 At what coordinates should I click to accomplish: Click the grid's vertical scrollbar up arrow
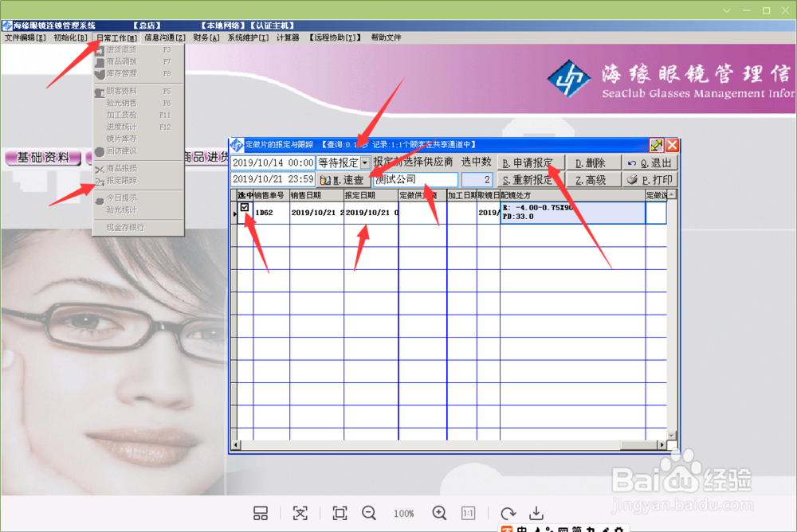pyautogui.click(x=671, y=195)
